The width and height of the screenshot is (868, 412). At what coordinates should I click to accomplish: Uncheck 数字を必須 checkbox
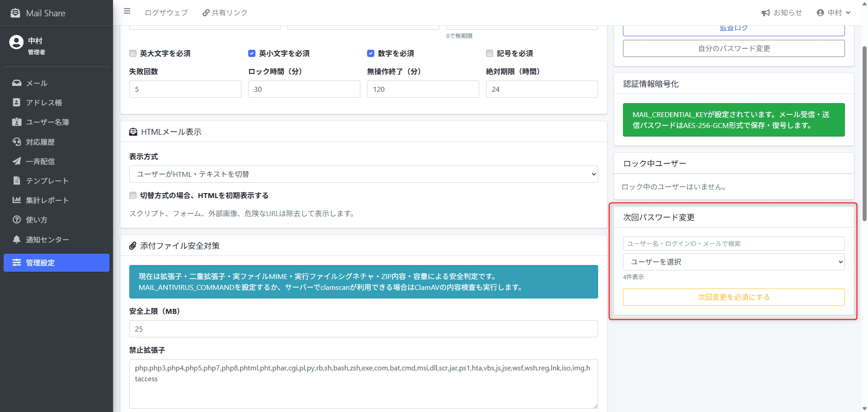(x=371, y=53)
